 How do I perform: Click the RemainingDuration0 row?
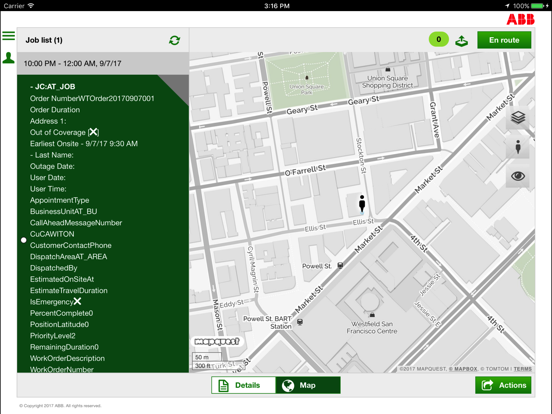[64, 347]
